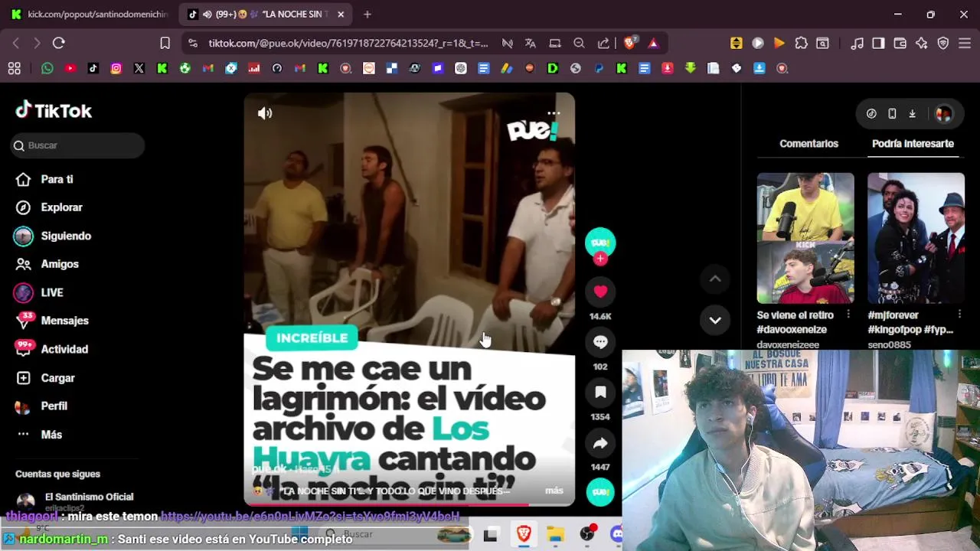Viewport: 980px width, 551px height.
Task: Focus the Buscar search field in TikTok
Action: 78,145
